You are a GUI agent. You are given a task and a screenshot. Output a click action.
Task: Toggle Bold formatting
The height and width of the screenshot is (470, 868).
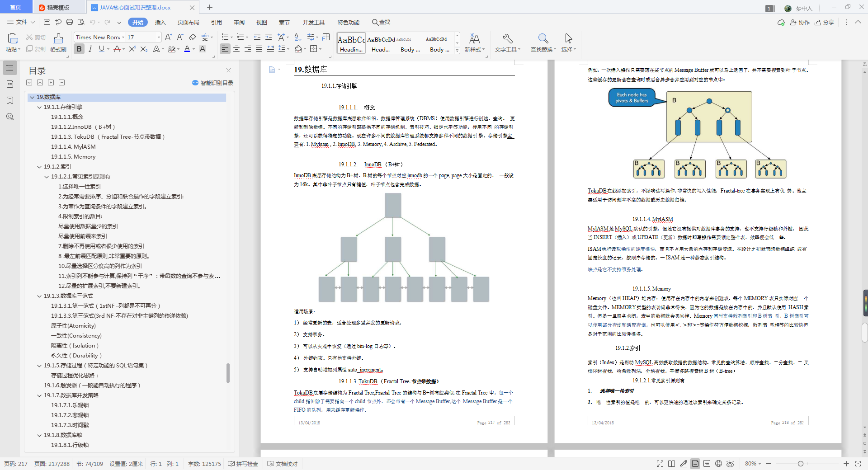pyautogui.click(x=79, y=49)
